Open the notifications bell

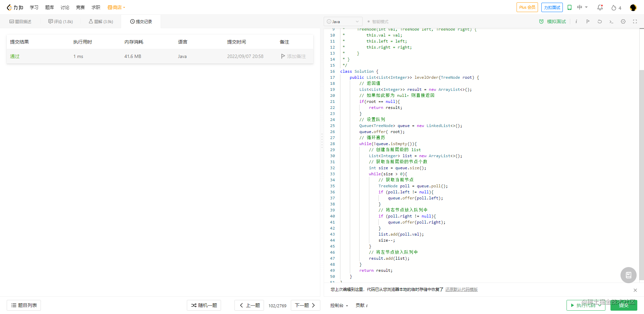coord(600,7)
